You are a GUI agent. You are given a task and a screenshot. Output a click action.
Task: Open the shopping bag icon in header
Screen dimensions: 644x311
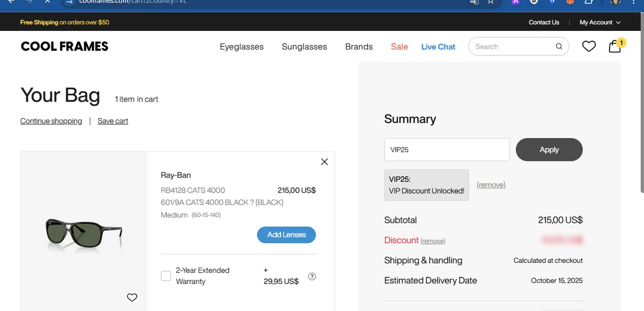pyautogui.click(x=615, y=46)
